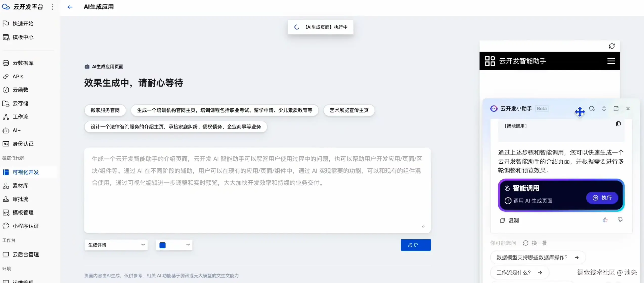The image size is (644, 283).
Task: Collapse assistant panel with up-down chevron icon
Action: coord(604,108)
